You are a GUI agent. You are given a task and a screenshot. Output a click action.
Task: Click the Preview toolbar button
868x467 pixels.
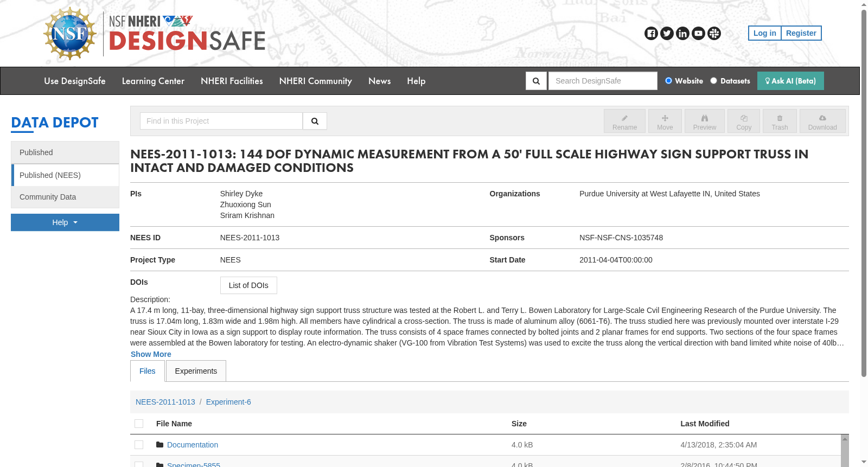(x=704, y=121)
